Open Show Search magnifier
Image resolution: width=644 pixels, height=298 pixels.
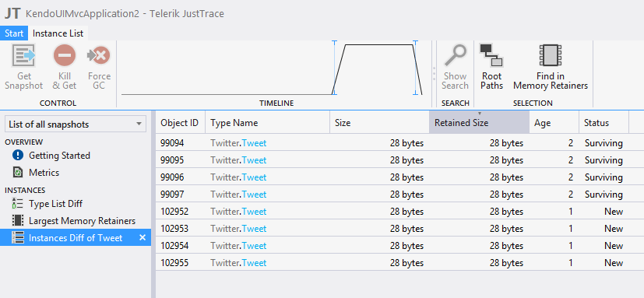tap(455, 55)
